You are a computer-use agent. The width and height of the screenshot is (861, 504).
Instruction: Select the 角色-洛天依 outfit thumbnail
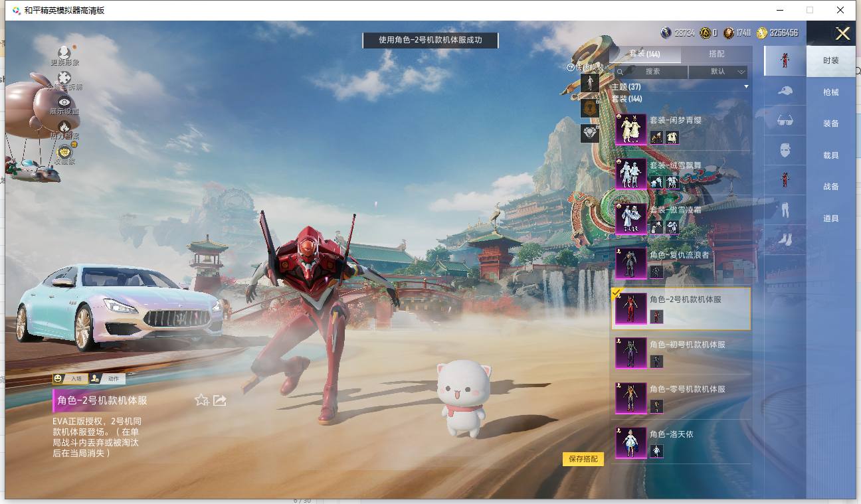tap(630, 443)
